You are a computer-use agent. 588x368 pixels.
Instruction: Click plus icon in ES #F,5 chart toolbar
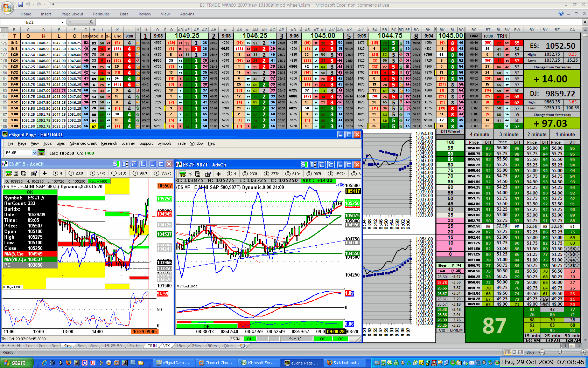tap(44, 173)
